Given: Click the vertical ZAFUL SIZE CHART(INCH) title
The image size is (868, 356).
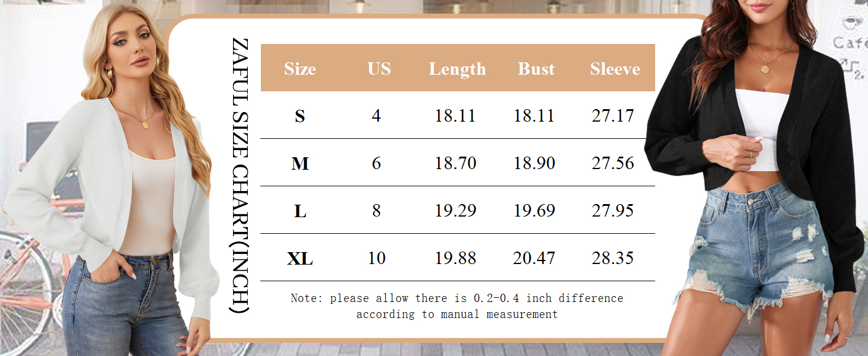Looking at the screenshot, I should pos(240,176).
